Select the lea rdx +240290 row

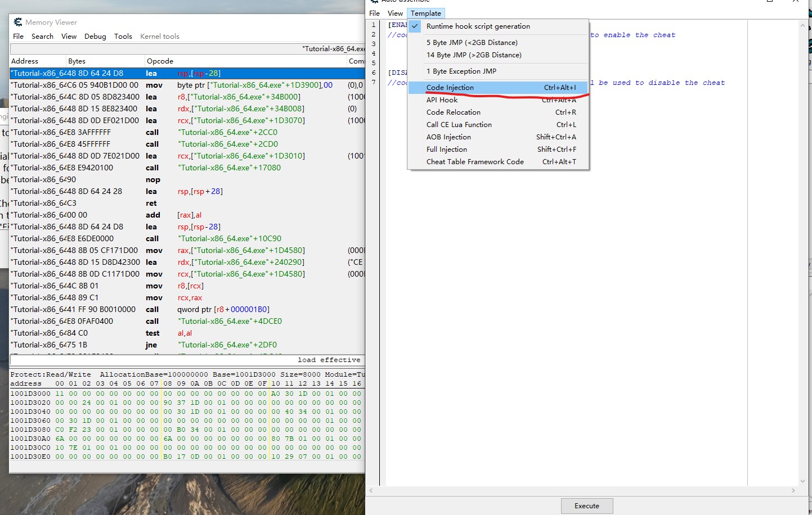[x=187, y=263]
